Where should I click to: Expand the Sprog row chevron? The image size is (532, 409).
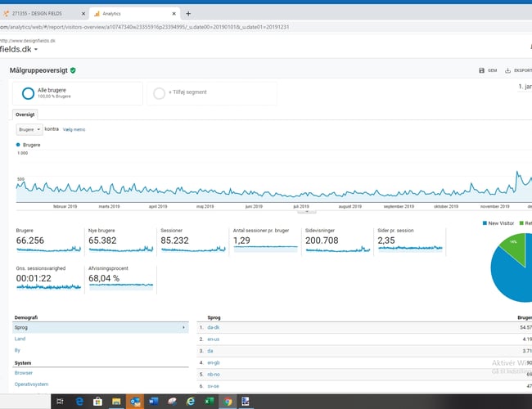[183, 327]
